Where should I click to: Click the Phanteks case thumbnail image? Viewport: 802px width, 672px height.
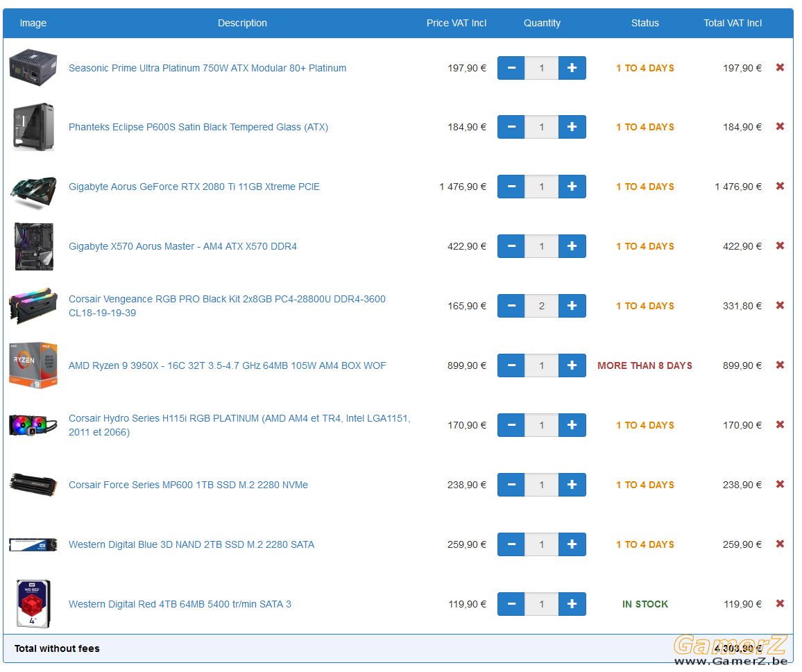33,127
